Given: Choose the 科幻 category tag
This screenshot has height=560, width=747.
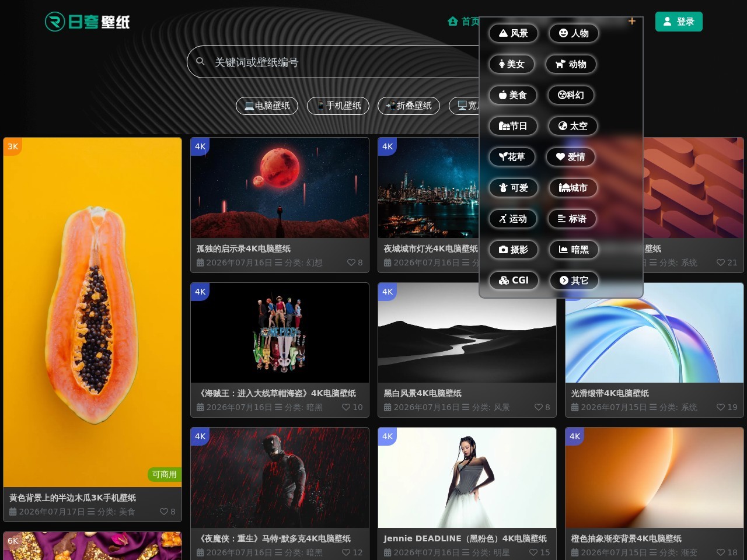Looking at the screenshot, I should tap(571, 95).
